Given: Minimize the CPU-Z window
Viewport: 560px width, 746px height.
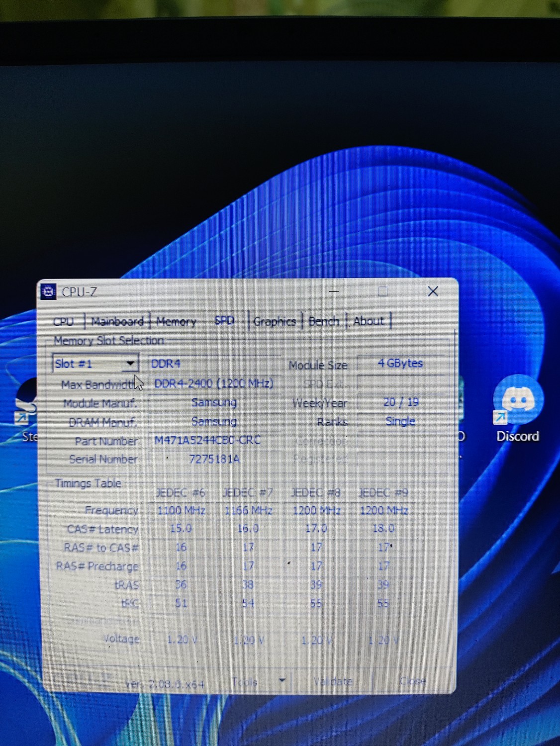Looking at the screenshot, I should [x=334, y=291].
